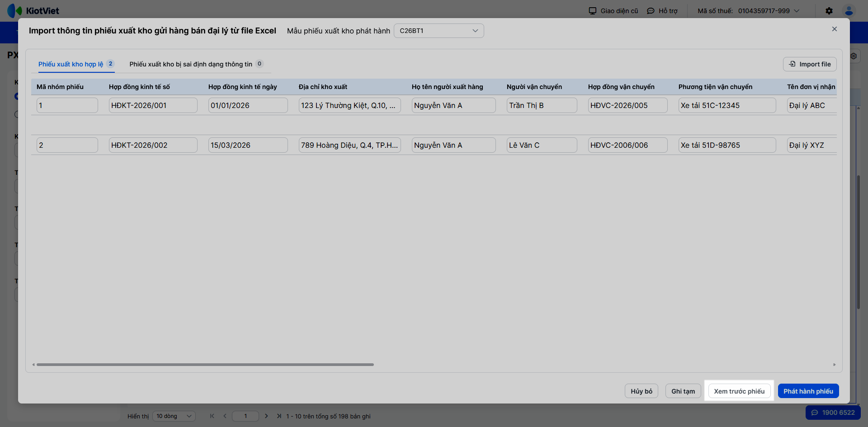This screenshot has width=868, height=427.
Task: Click Phát hành phiếu button
Action: [x=808, y=391]
